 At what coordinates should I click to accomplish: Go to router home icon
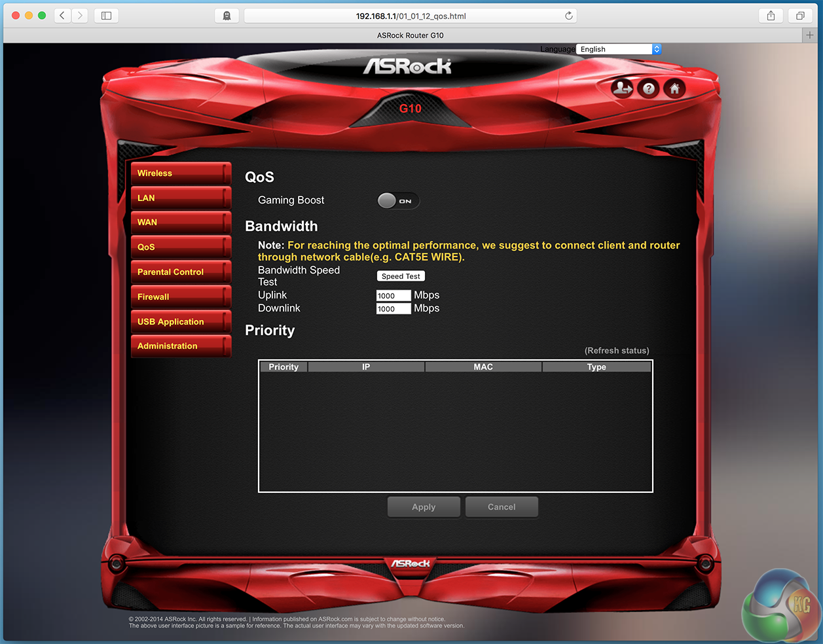(674, 88)
